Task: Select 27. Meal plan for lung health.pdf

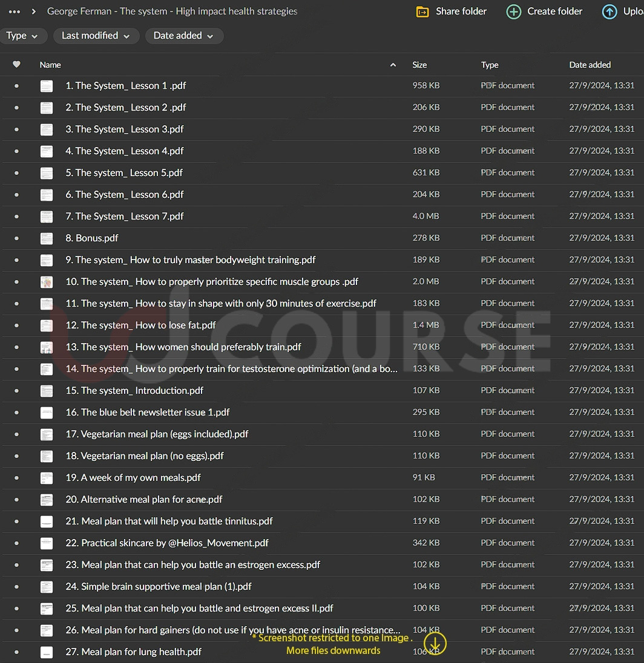Action: click(x=133, y=652)
